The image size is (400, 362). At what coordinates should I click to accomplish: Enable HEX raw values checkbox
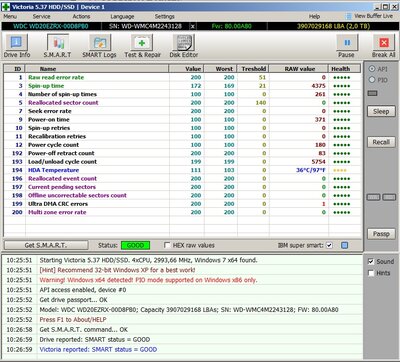click(x=167, y=245)
